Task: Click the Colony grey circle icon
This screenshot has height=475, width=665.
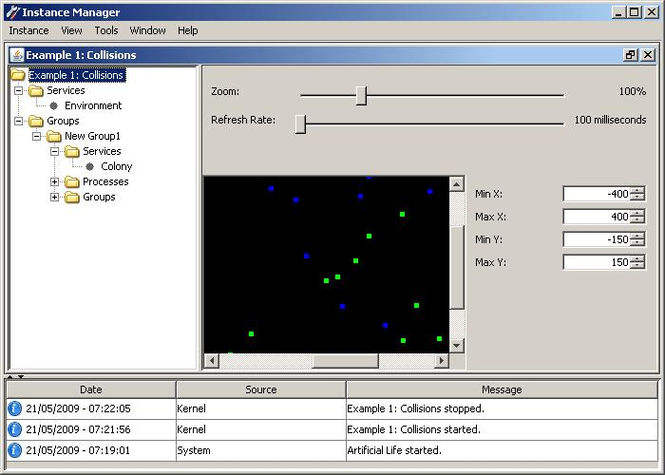Action: (89, 167)
